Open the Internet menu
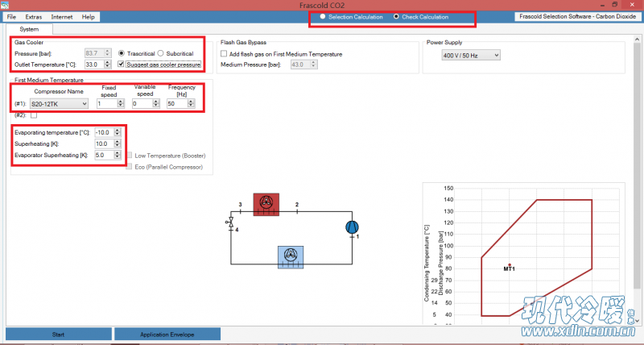Screen dimensions: 644x345 click(x=62, y=17)
